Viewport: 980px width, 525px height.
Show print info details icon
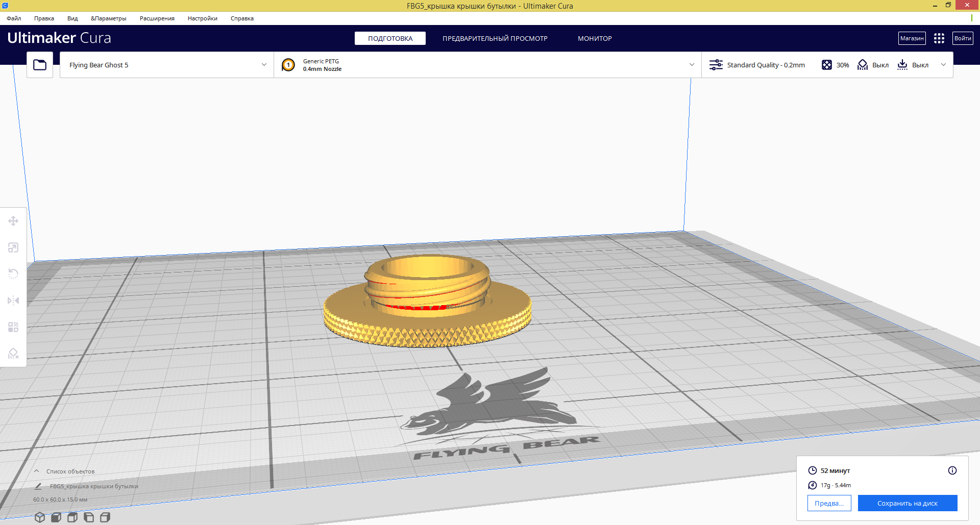click(952, 470)
